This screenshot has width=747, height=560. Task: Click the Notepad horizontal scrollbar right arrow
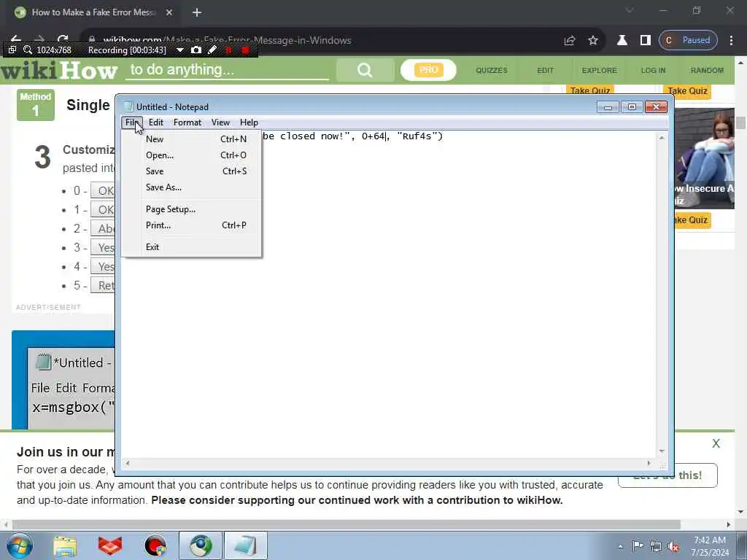click(x=649, y=463)
